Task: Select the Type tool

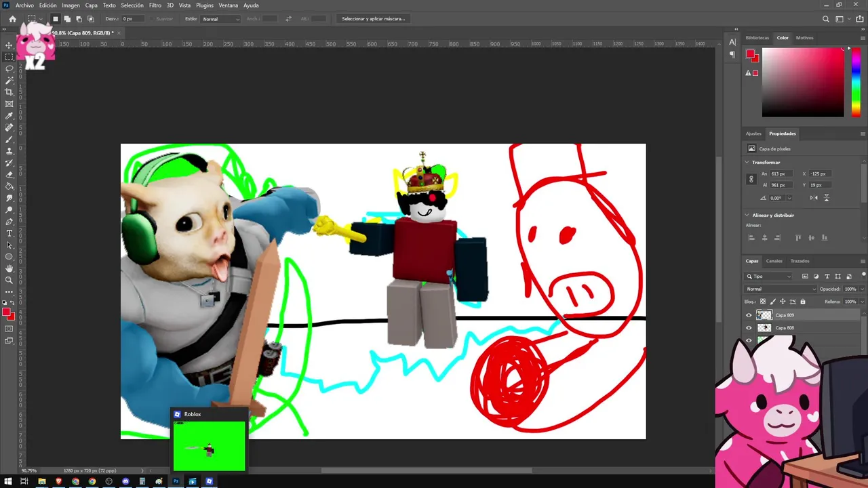Action: coord(9,233)
